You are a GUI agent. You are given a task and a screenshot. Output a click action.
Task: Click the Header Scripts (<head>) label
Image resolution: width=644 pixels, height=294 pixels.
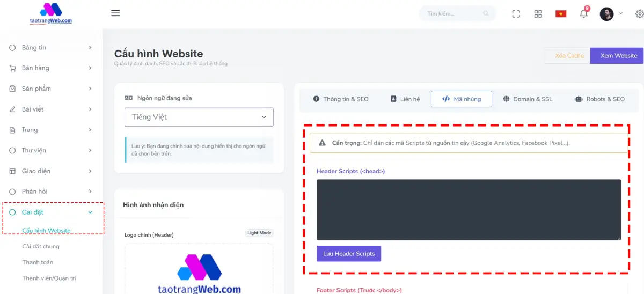point(350,171)
